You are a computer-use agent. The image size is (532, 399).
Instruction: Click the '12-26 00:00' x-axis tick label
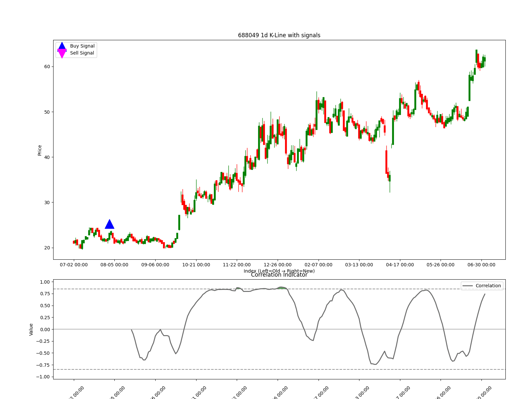pos(278,265)
